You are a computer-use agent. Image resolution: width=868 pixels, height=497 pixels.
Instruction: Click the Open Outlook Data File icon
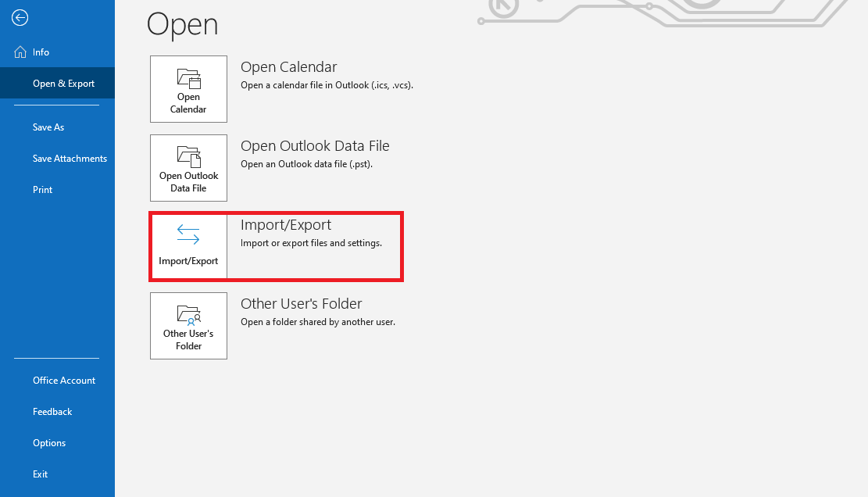tap(188, 167)
